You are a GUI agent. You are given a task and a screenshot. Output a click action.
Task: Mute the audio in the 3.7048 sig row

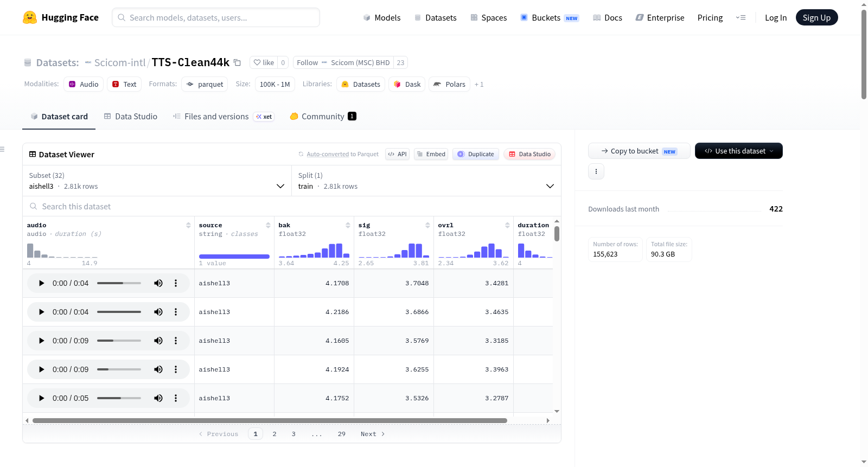click(158, 283)
